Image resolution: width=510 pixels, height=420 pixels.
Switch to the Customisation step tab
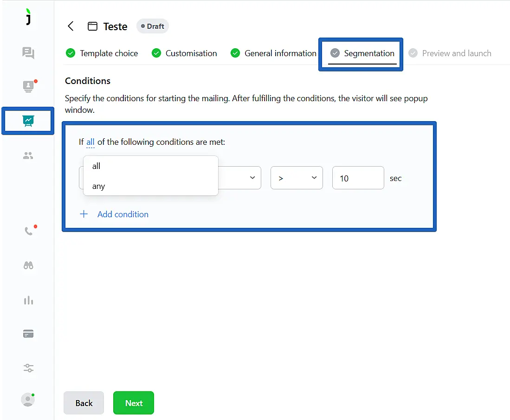191,53
